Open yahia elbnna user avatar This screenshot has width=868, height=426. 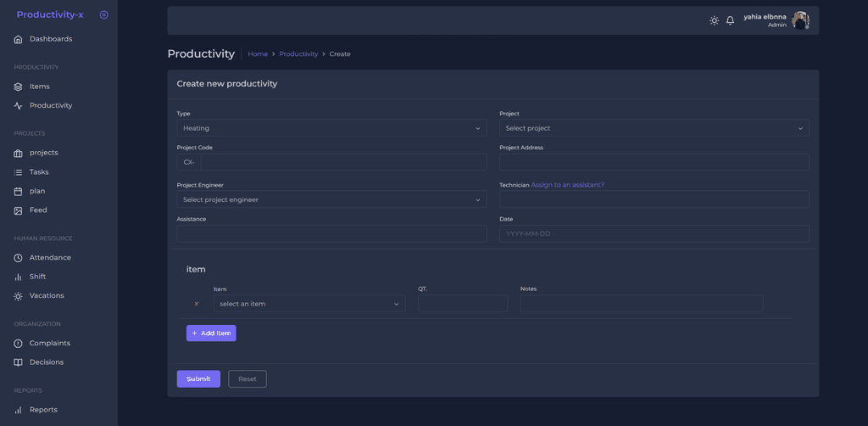[800, 20]
